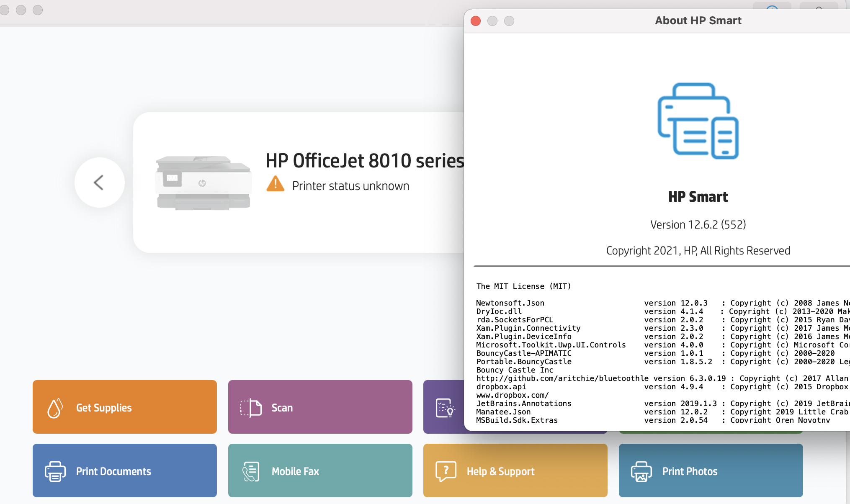Go to previous printer with left arrow
Viewport: 850px width, 504px height.
(x=99, y=183)
